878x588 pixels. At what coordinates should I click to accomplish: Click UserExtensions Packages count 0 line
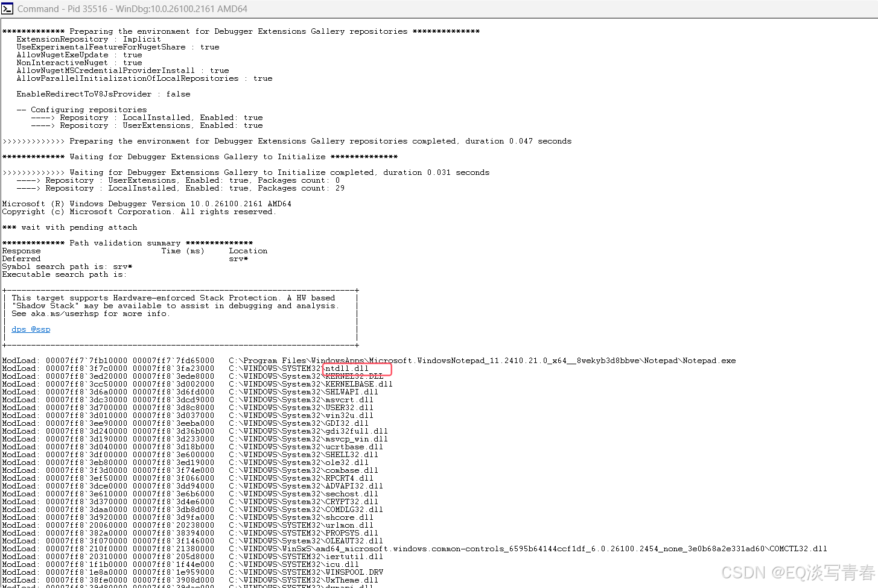pos(178,180)
